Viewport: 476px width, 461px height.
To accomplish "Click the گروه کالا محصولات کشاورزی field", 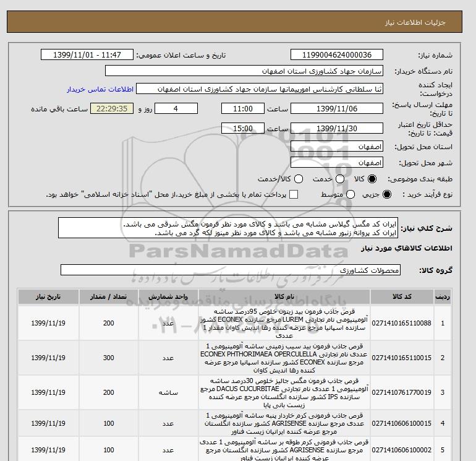I will click(x=231, y=270).
